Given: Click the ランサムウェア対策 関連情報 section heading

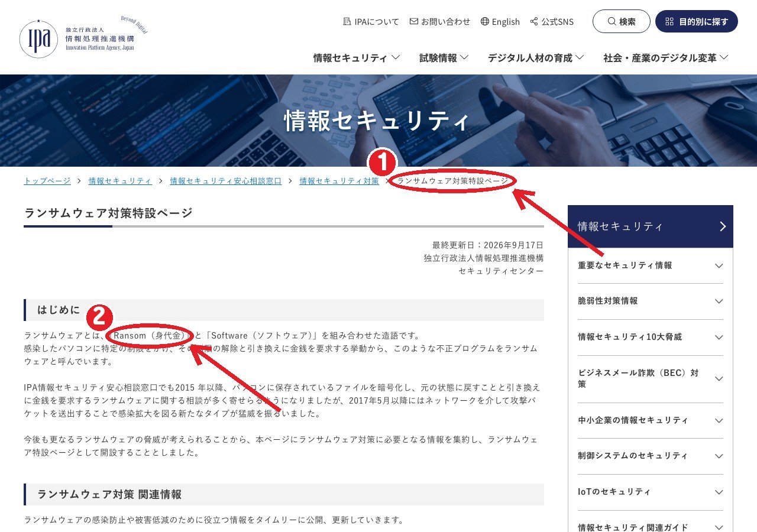Looking at the screenshot, I should [x=109, y=494].
